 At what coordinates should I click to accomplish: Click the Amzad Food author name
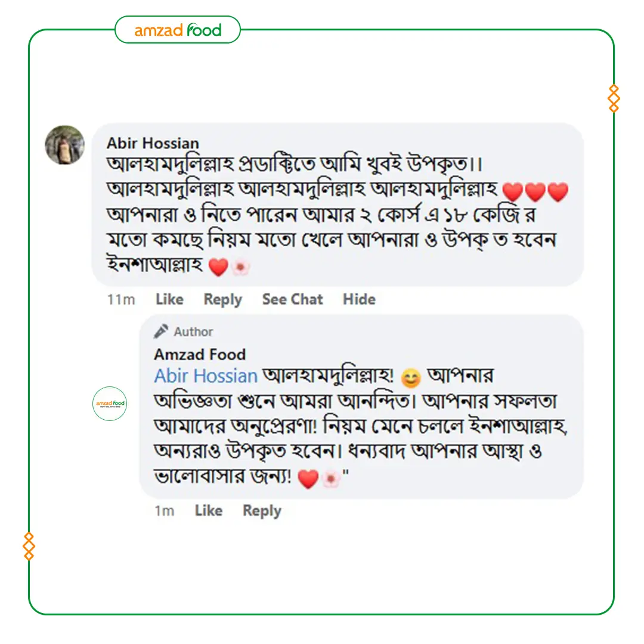coord(200,354)
